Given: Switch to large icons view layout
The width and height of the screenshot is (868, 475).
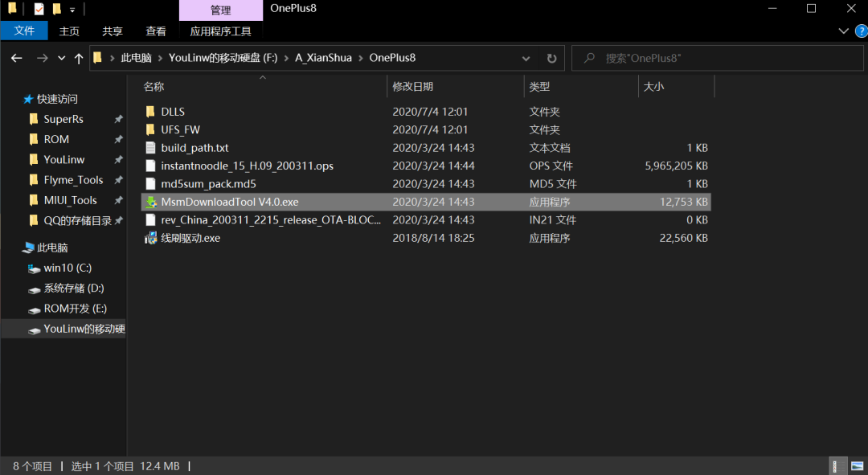Looking at the screenshot, I should [857, 466].
